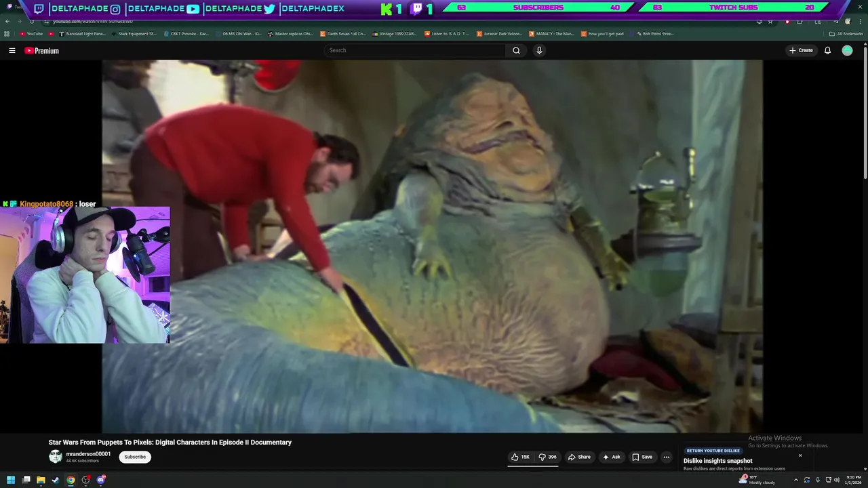The width and height of the screenshot is (868, 488).
Task: Subscribe to mranderson00001 channel
Action: (x=135, y=457)
